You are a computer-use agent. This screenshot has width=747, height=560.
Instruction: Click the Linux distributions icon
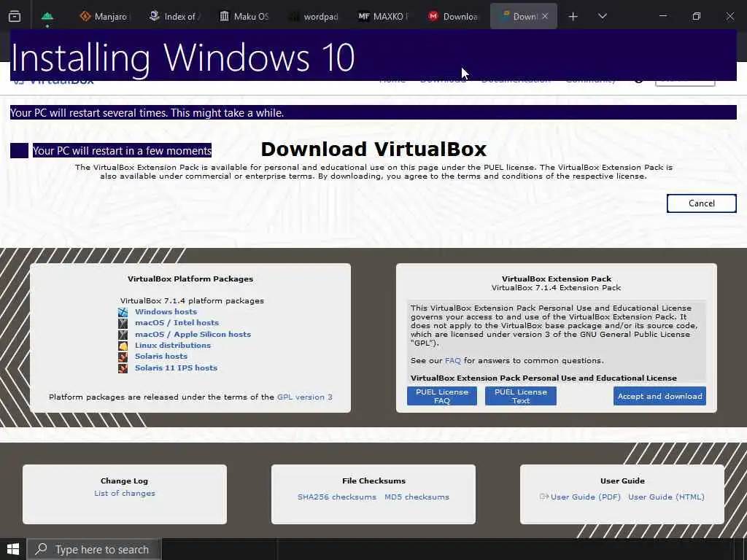(123, 346)
